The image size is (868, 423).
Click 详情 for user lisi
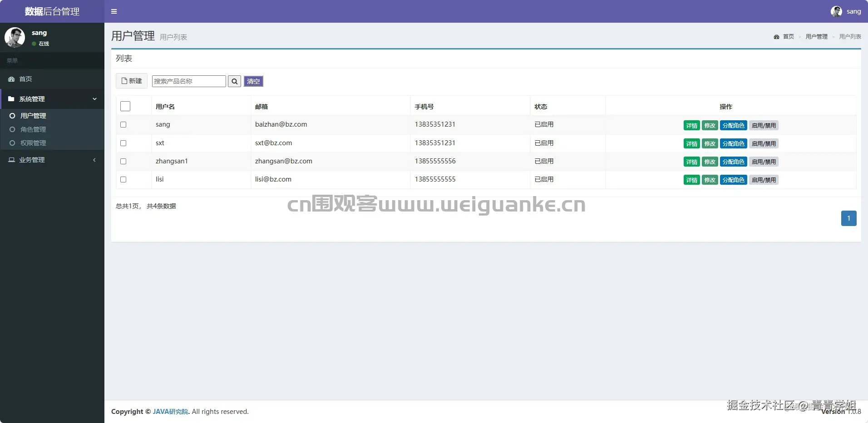pos(692,180)
